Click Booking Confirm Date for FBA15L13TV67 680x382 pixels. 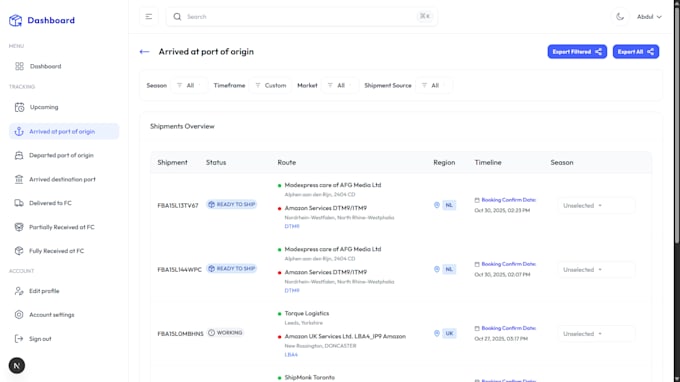tap(508, 200)
